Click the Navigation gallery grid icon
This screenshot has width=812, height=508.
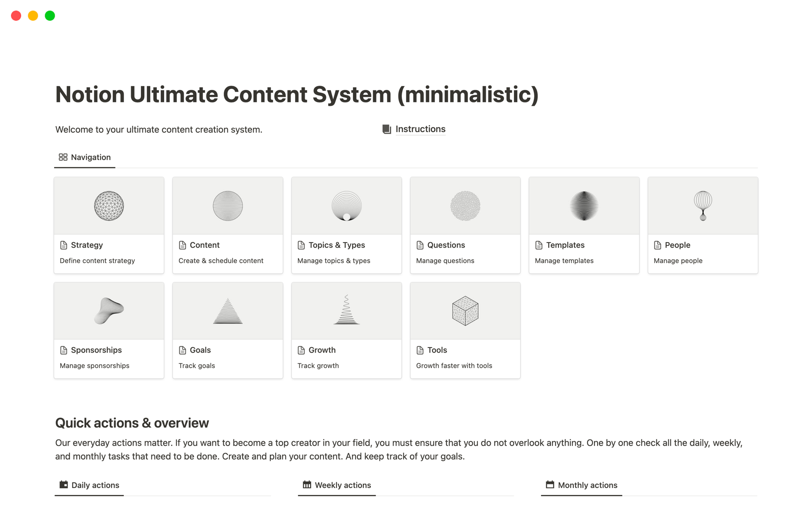63,157
